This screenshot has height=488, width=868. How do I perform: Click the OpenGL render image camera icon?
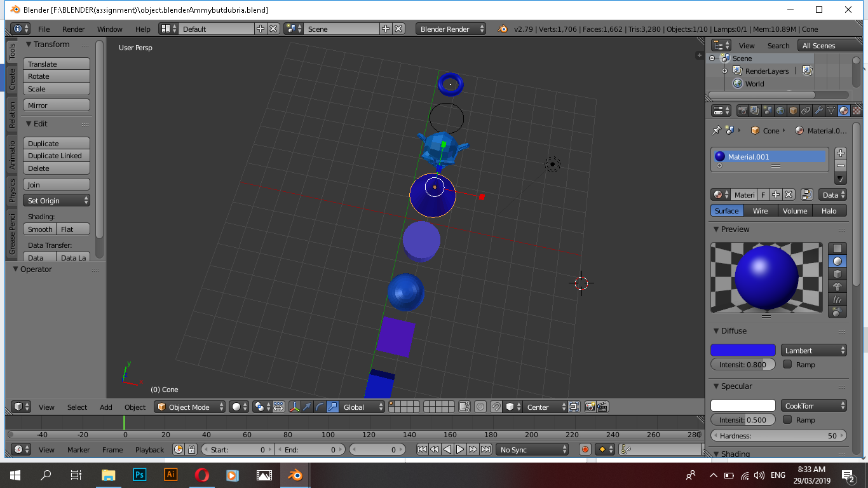tap(590, 407)
